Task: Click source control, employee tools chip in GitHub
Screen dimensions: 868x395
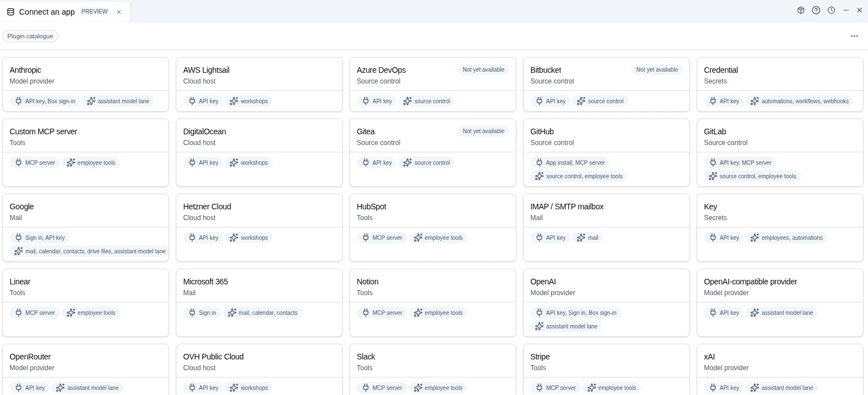Action: coord(579,176)
